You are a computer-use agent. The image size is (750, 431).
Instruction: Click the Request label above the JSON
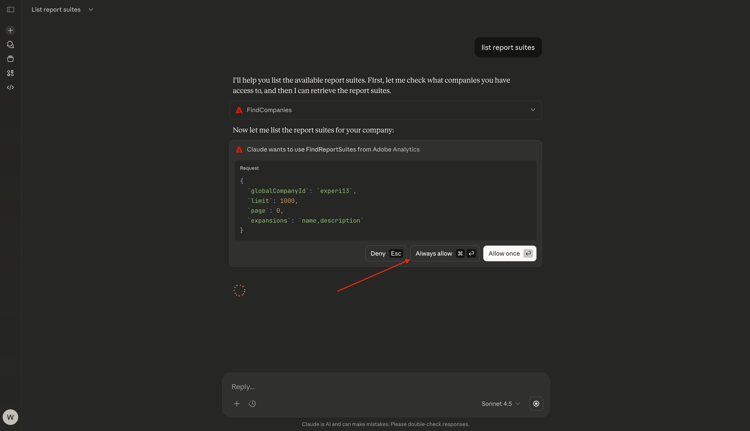(249, 168)
